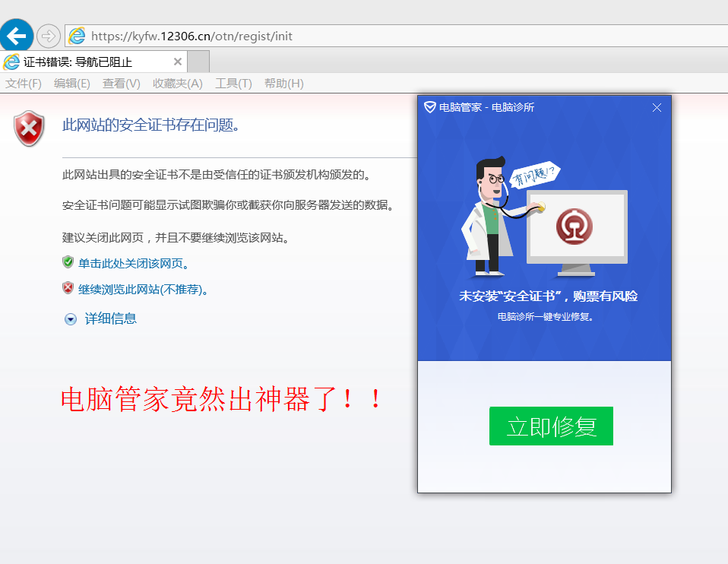The width and height of the screenshot is (728, 564).
Task: Click the 详细信息 text link
Action: coord(110,318)
